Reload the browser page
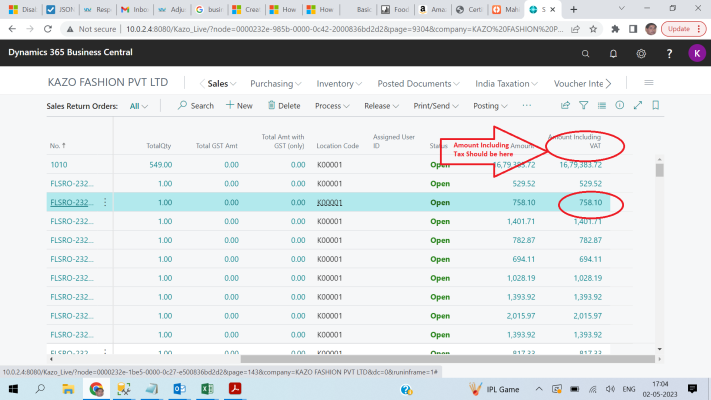 click(x=48, y=29)
